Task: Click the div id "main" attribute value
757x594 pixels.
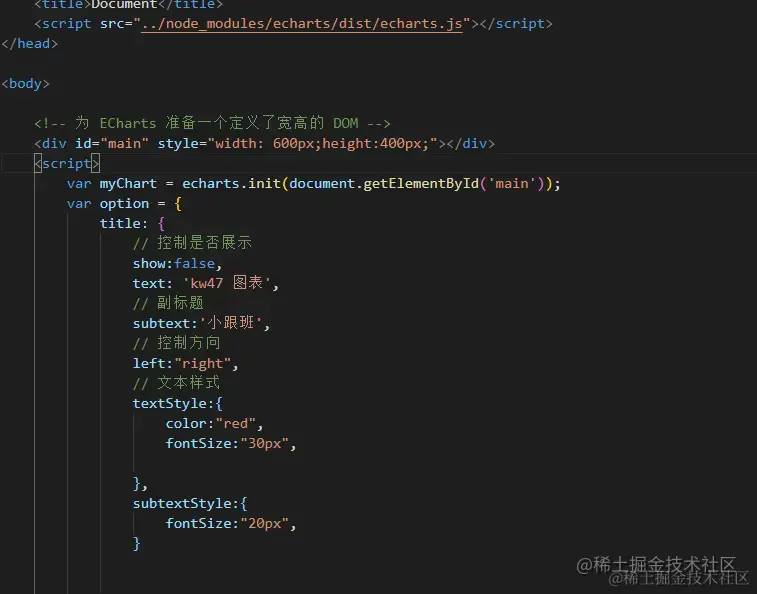Action: (x=125, y=143)
